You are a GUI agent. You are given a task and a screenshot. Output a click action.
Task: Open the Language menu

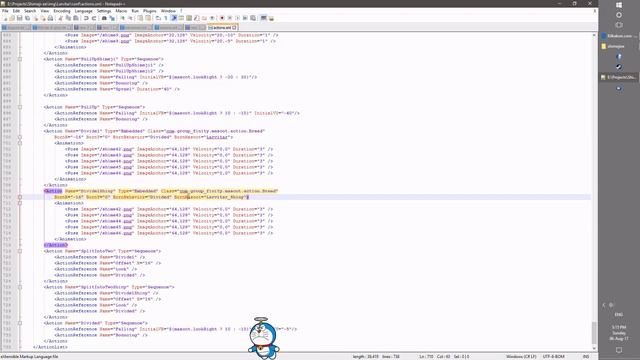[x=84, y=11]
